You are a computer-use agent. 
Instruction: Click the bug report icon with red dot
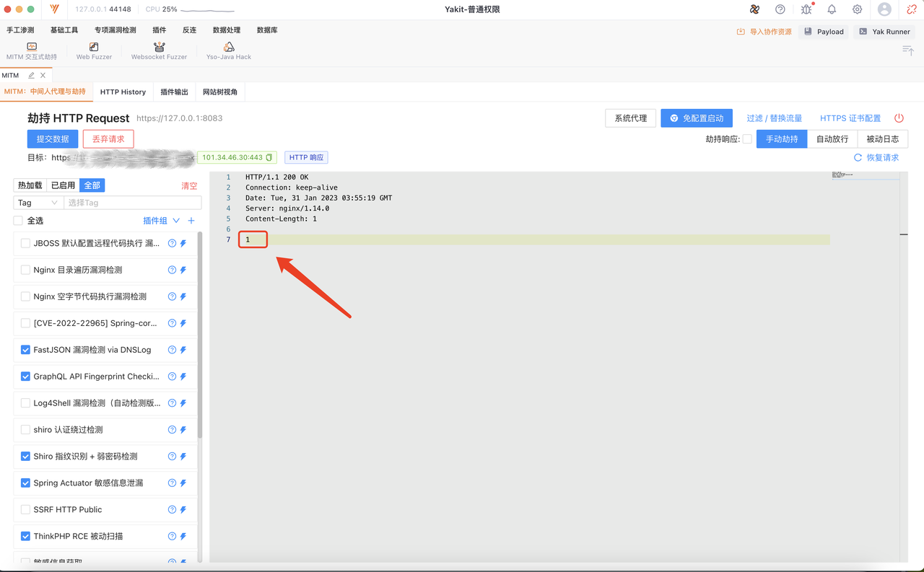[806, 9]
